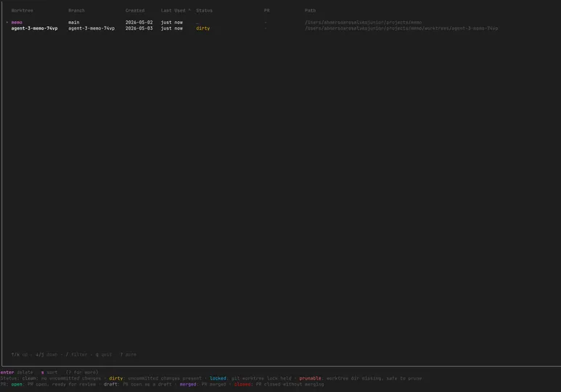Select the agent-3-memo-74vp worktree name
The width and height of the screenshot is (561, 392).
point(34,28)
